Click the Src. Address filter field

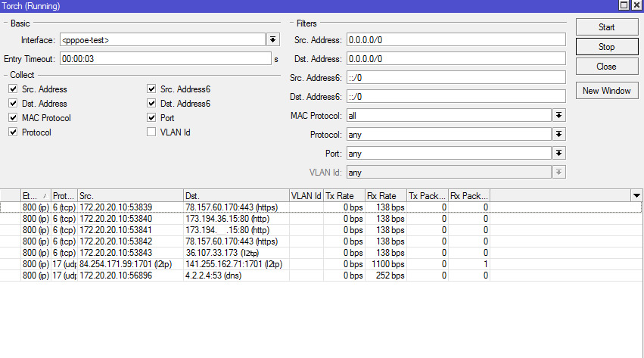(456, 40)
